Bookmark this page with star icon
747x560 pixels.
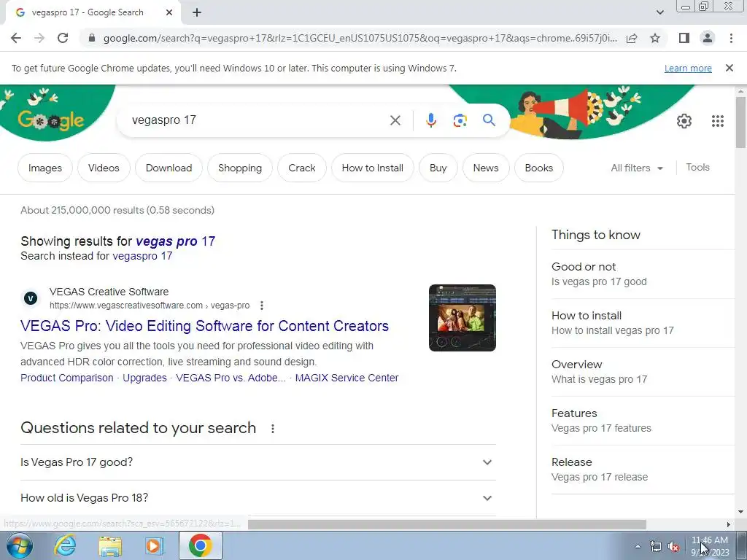tap(655, 38)
